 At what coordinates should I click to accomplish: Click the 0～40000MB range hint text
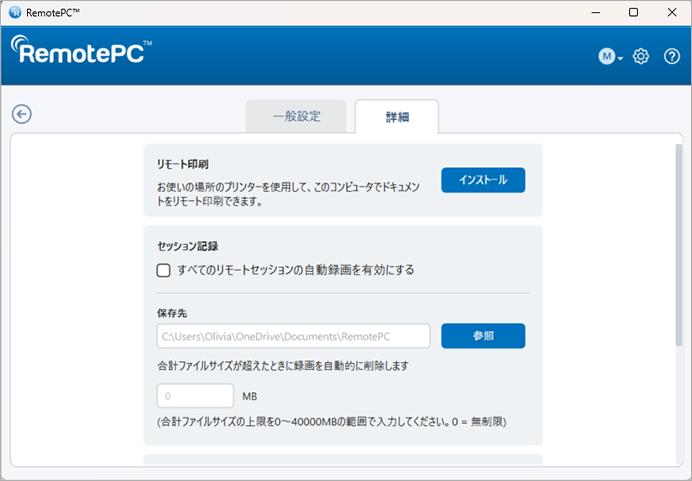click(331, 422)
